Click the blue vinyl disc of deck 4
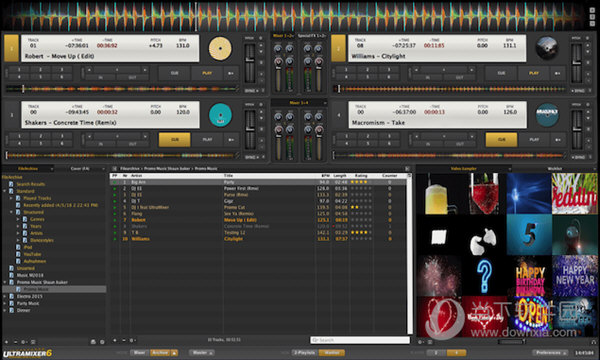The height and width of the screenshot is (360, 600). coord(547,115)
